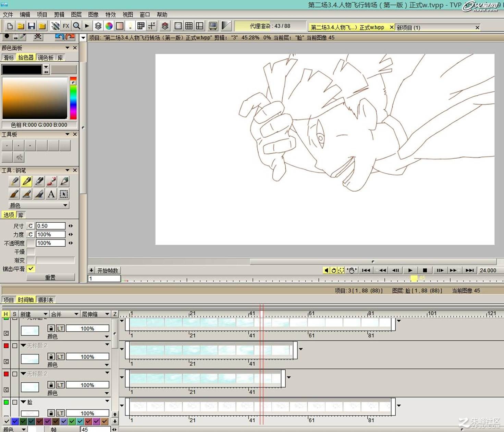This screenshot has height=432, width=504.
Task: Open the 工具板 panel menu arrow
Action: point(67,134)
